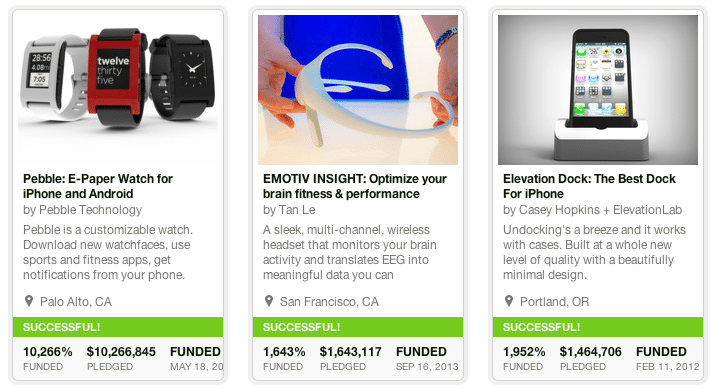717x389 pixels.
Task: Open EMOTIV INSIGHT project title link
Action: click(x=354, y=186)
